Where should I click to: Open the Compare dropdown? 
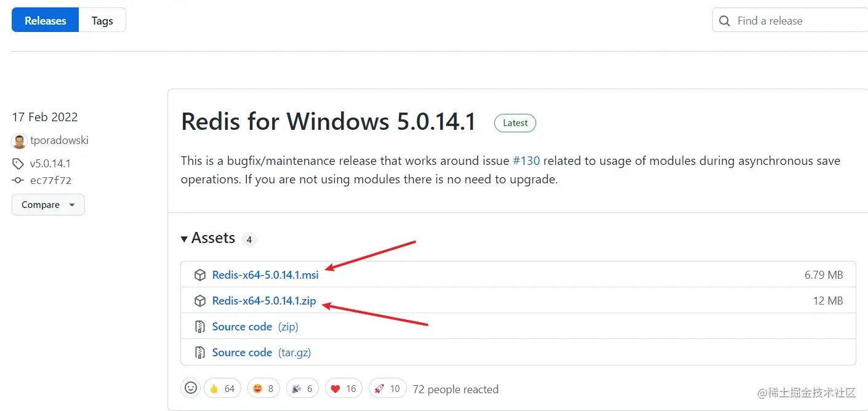coord(48,205)
